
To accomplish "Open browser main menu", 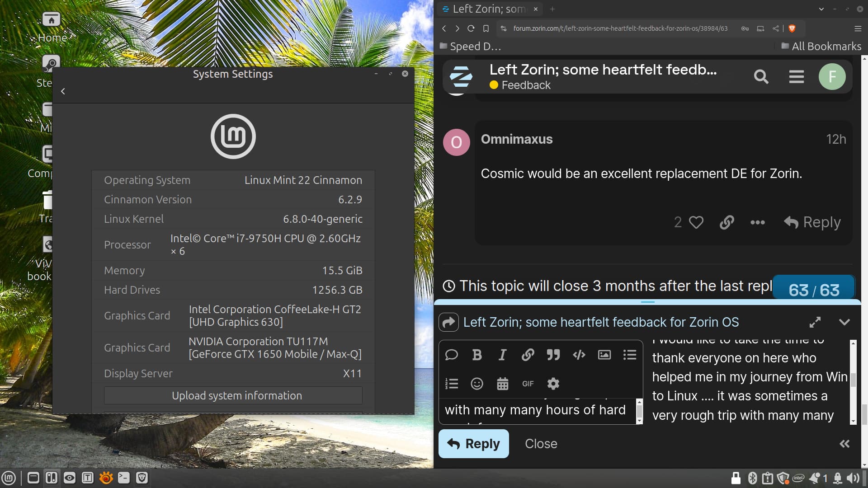I will click(x=858, y=28).
